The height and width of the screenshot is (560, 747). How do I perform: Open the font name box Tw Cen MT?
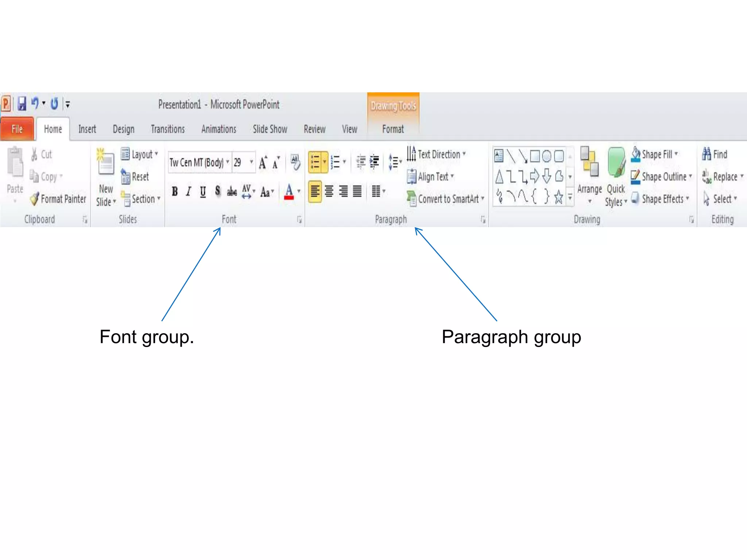pos(200,162)
